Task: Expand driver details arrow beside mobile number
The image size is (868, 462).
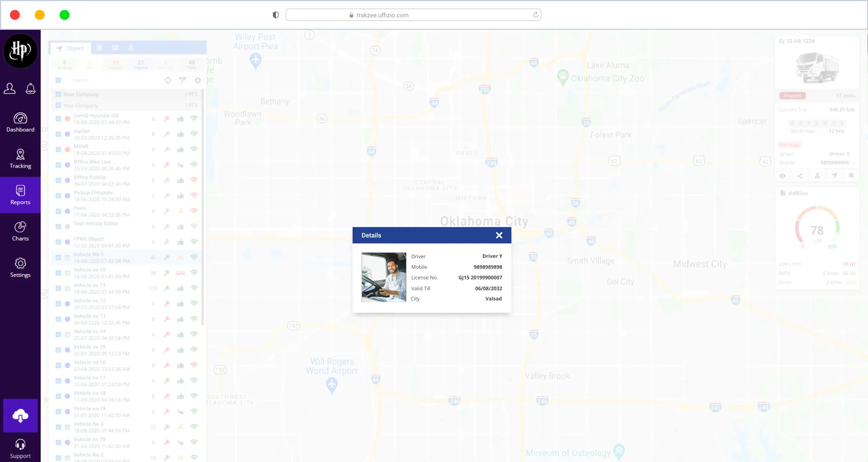Action: [854, 163]
